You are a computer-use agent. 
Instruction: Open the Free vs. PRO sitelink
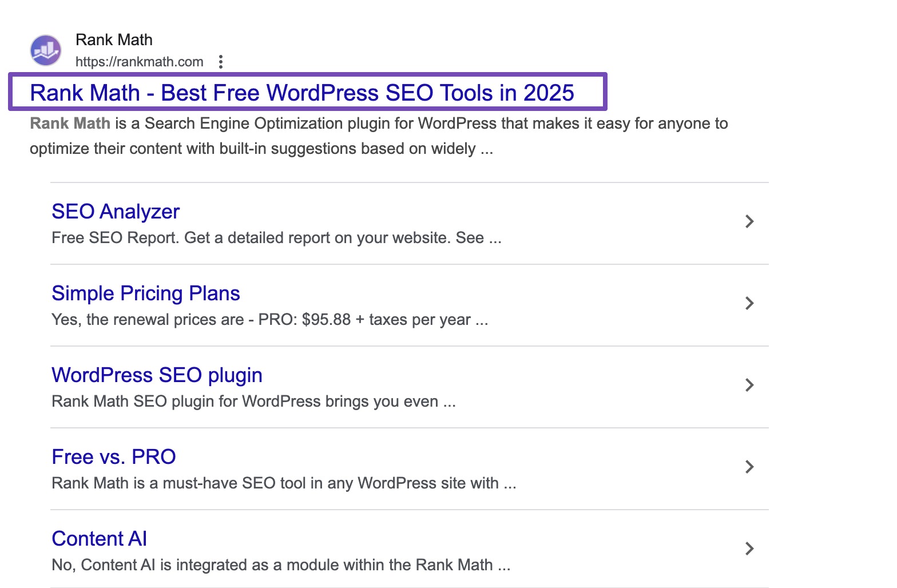(114, 457)
